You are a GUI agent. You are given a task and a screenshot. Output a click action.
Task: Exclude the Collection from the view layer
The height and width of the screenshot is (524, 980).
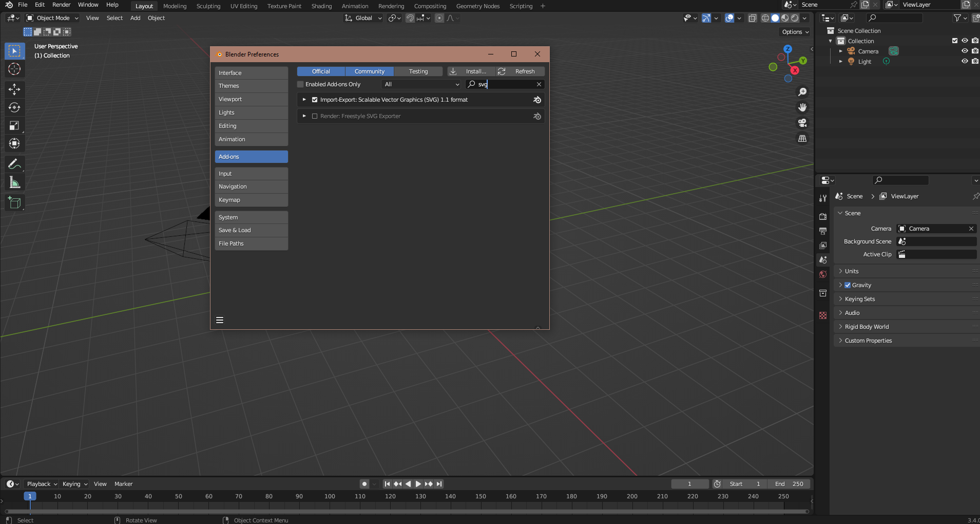click(955, 41)
